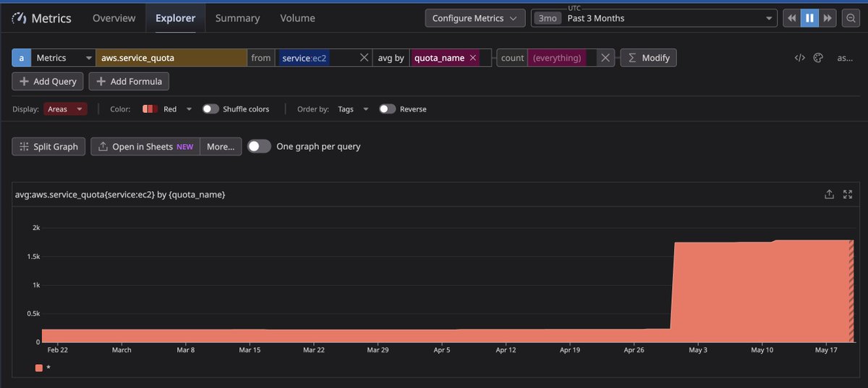The image size is (868, 388).
Task: Go to the Volume tab
Action: click(x=297, y=18)
